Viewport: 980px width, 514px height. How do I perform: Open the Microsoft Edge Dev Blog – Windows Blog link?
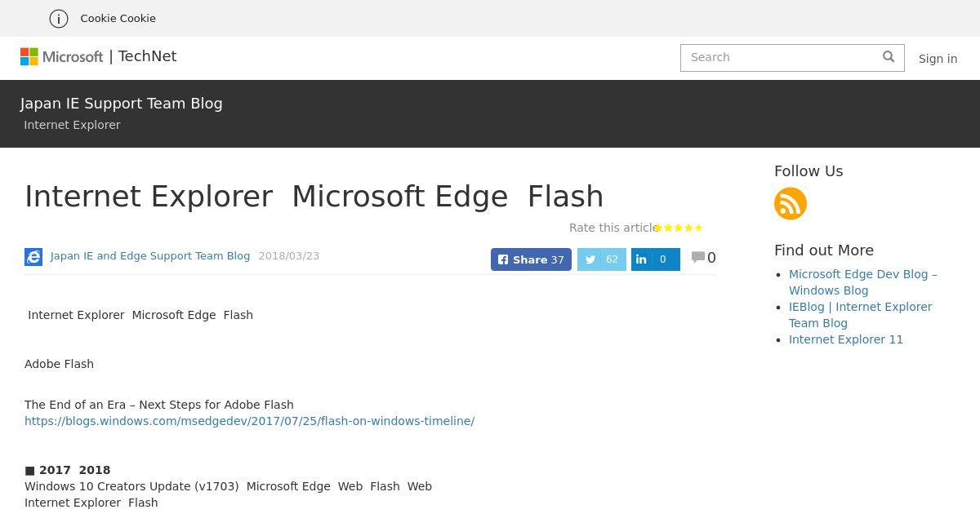863,282
